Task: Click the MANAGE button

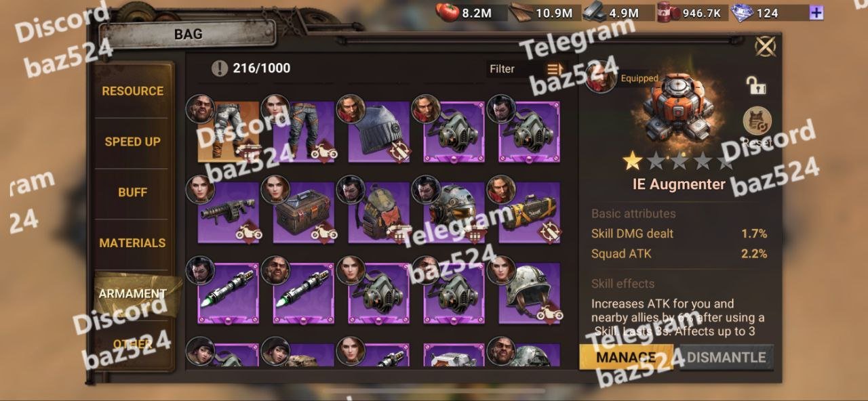Action: coord(625,357)
